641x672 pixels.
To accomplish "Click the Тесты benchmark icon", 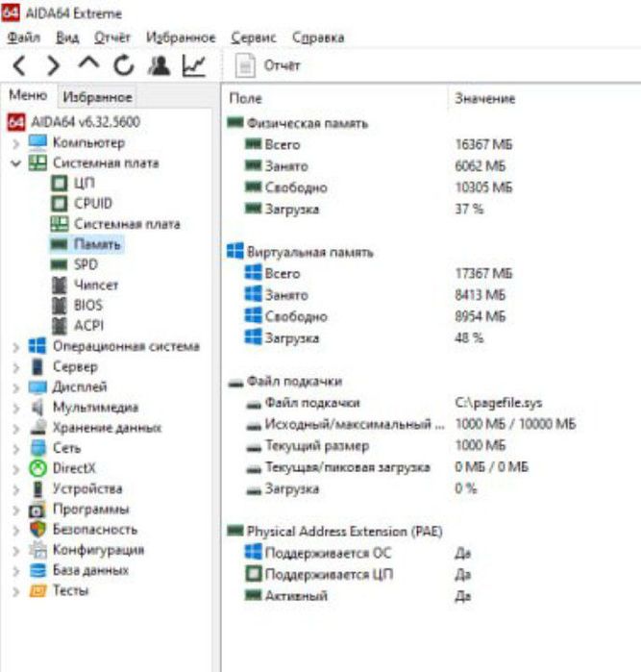I will coord(37,591).
